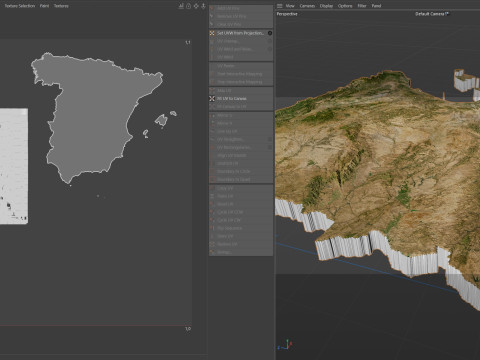Click the Copy UV command icon
The width and height of the screenshot is (480, 360).
(212, 188)
